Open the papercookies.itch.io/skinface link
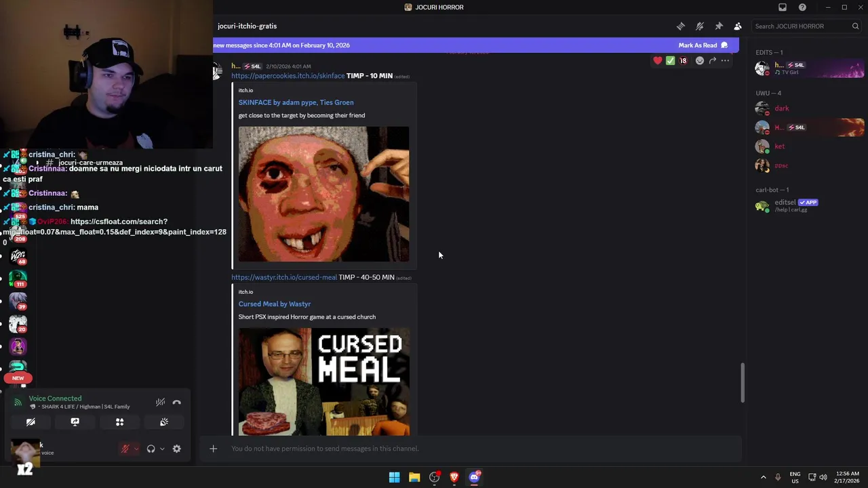Viewport: 868px width, 488px height. [288, 76]
